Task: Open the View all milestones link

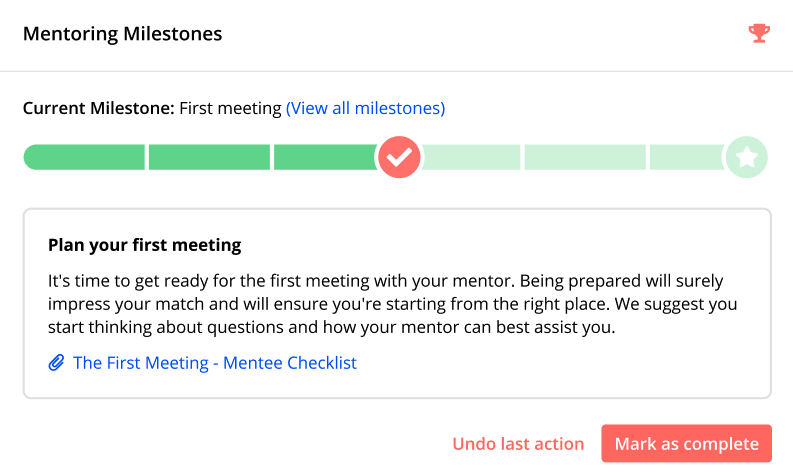Action: (366, 108)
